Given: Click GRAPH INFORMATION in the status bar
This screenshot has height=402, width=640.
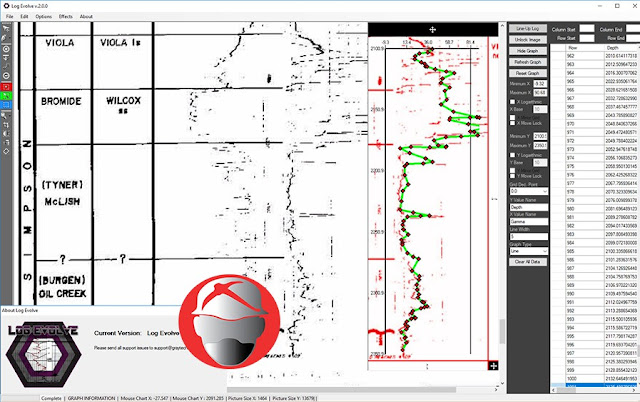Looking at the screenshot, I should [91, 398].
